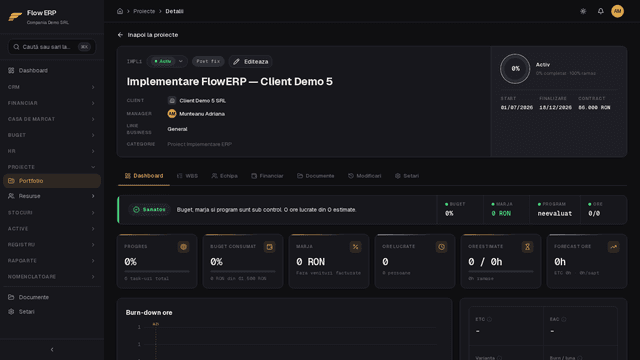The width and height of the screenshot is (640, 360).
Task: Click the ETC info icon
Action: click(489, 319)
